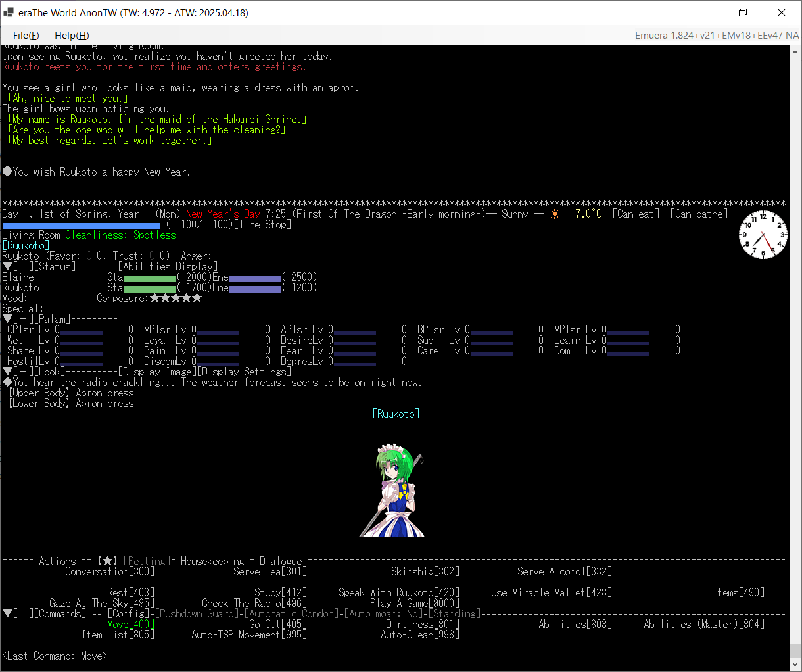
Task: Open Abilities[803] screen
Action: (575, 624)
